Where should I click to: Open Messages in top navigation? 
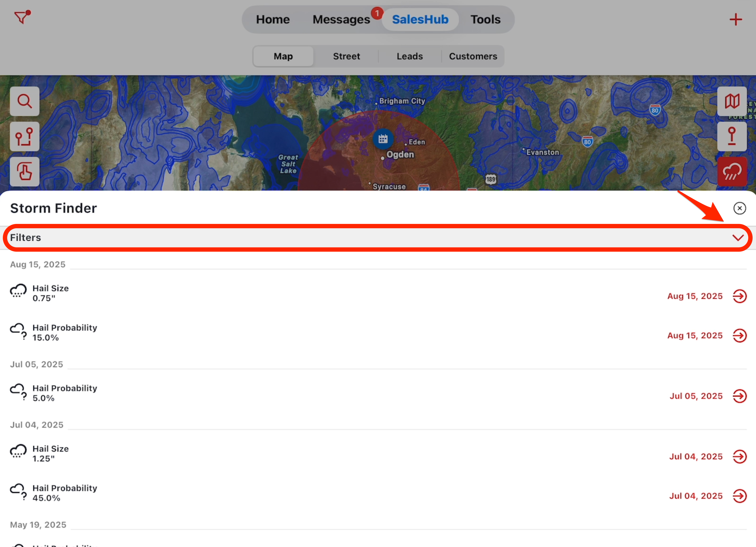pos(341,19)
